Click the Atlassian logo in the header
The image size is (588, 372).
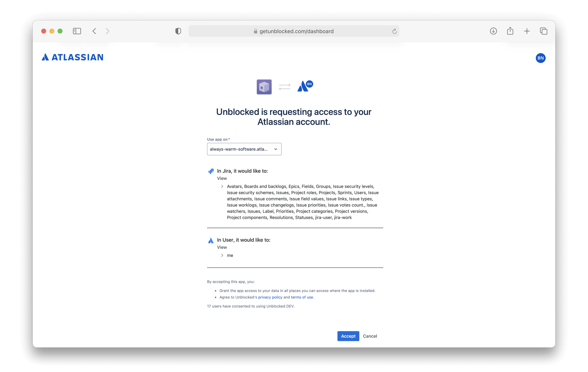72,57
